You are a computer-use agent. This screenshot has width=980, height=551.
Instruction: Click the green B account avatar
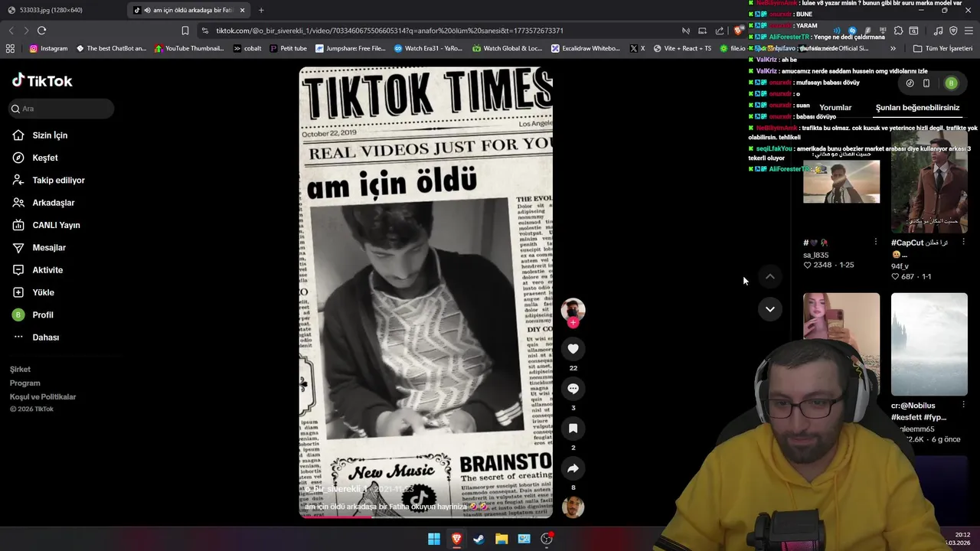tap(951, 83)
